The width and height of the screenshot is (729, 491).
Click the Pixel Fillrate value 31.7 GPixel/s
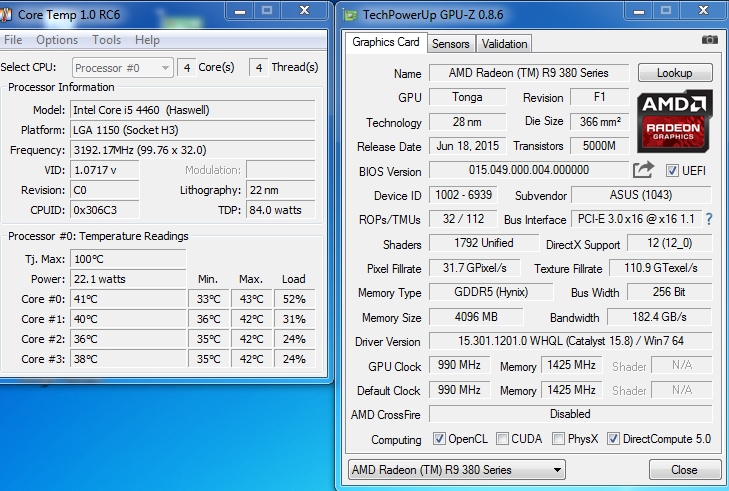474,268
